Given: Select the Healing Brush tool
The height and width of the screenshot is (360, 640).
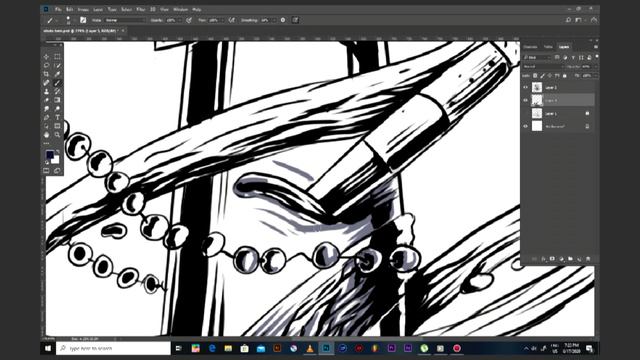Looking at the screenshot, I should coord(47,83).
